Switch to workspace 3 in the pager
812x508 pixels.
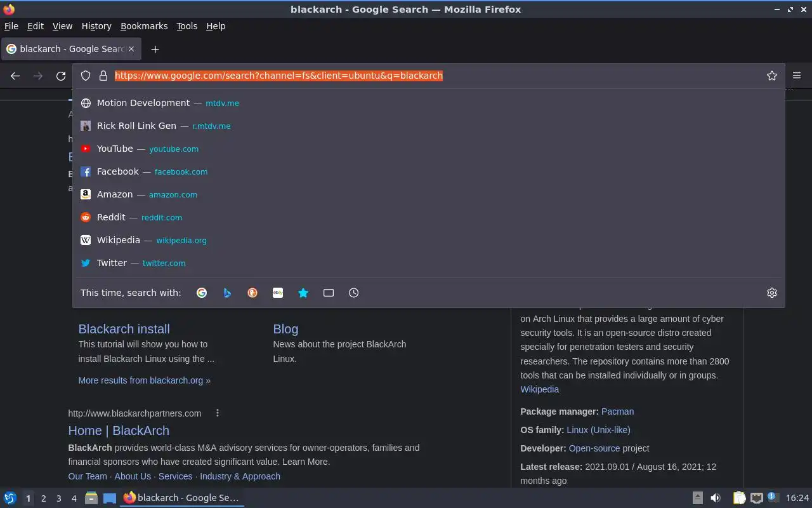[x=58, y=498]
